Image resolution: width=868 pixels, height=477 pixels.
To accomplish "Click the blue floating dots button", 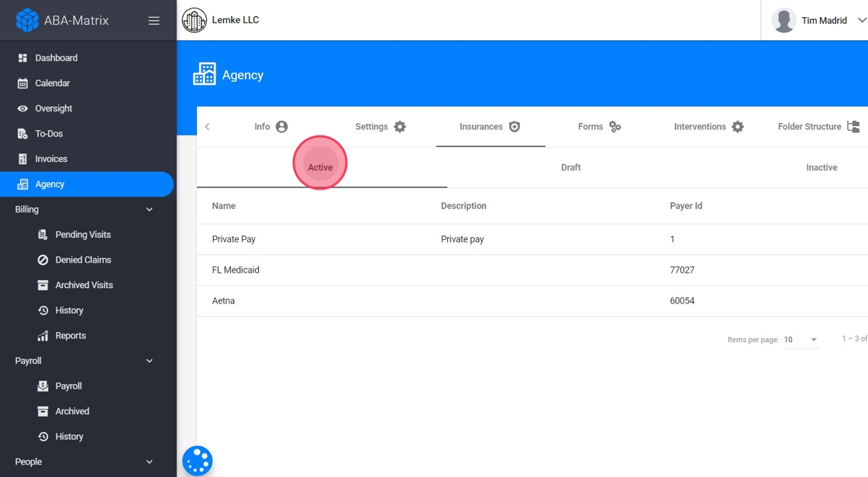I will click(x=198, y=461).
